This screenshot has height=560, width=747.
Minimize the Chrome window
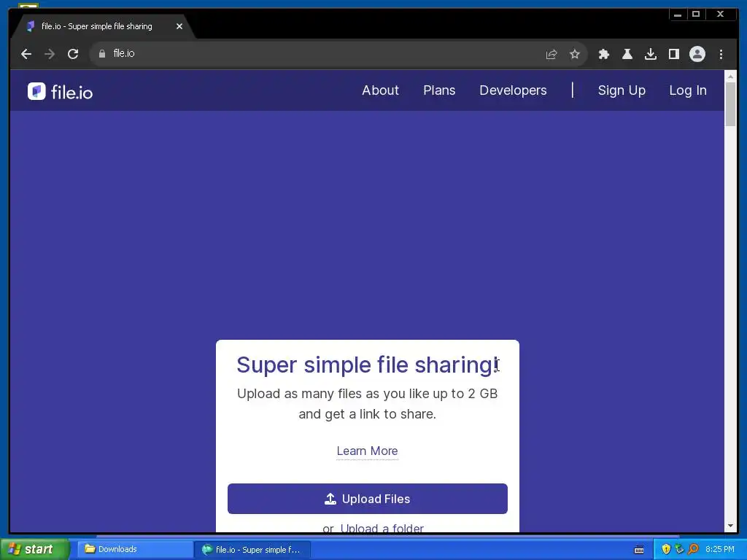coord(678,15)
